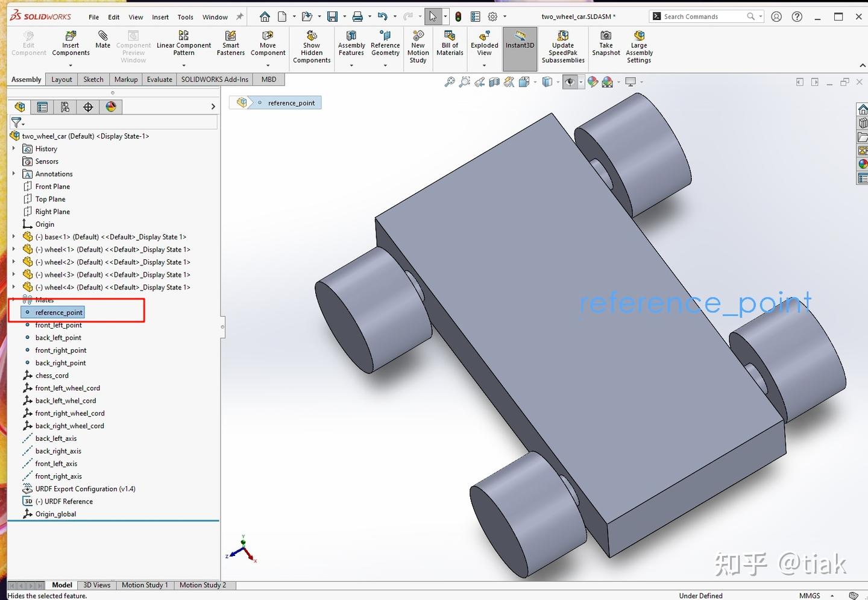Switch to the Motion Study 1 tab

145,584
